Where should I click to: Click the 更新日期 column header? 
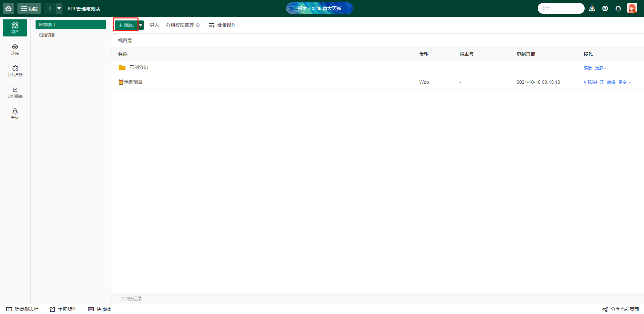[x=526, y=54]
